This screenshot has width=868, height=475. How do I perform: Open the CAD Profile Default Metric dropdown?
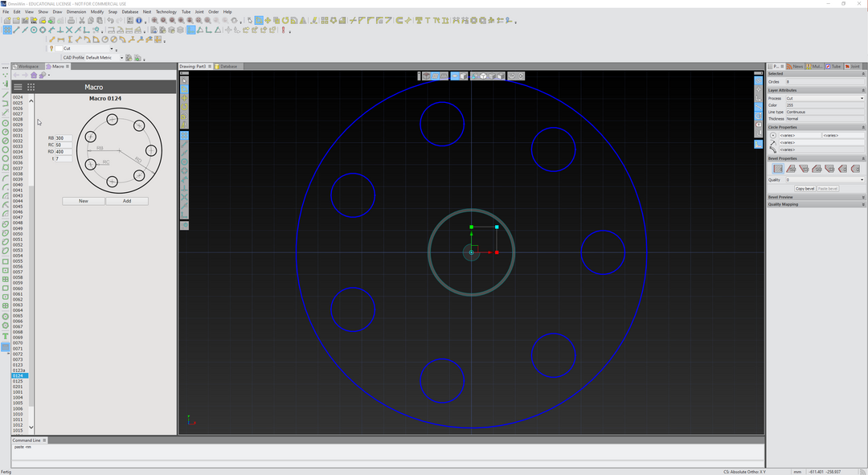point(122,58)
